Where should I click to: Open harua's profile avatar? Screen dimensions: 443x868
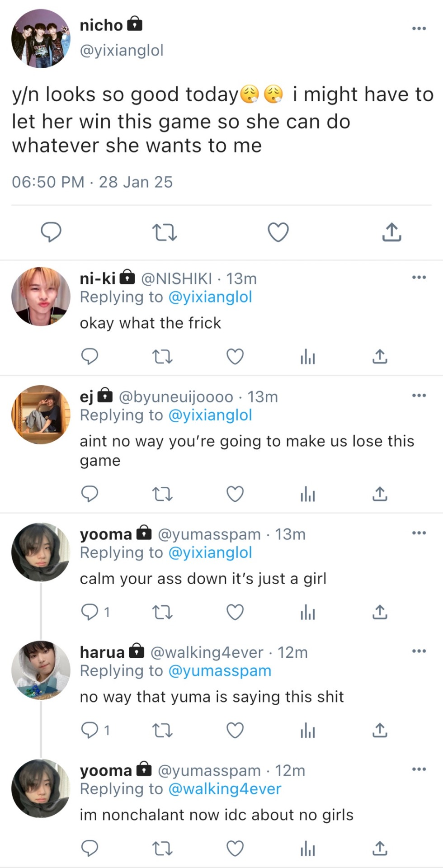point(41,670)
